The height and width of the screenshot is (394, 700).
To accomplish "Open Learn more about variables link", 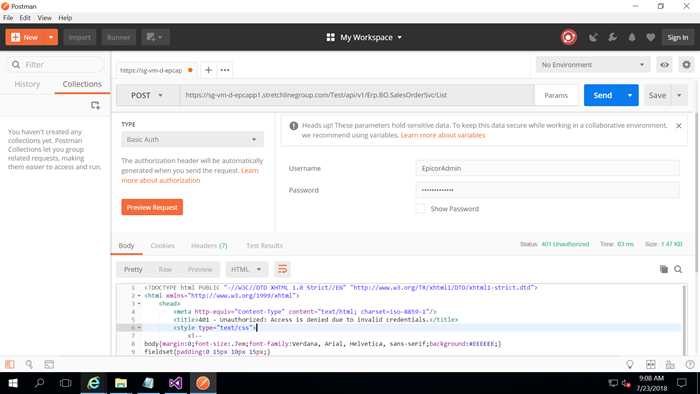I will [x=442, y=135].
